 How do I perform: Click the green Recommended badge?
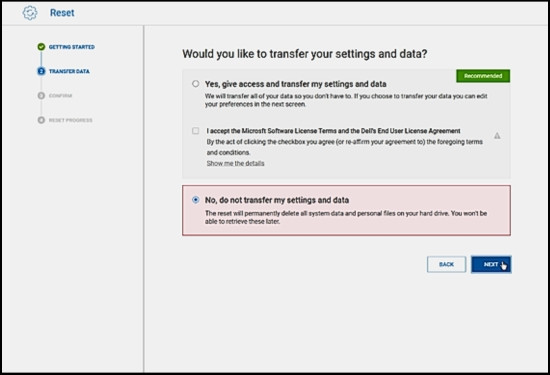tap(483, 76)
